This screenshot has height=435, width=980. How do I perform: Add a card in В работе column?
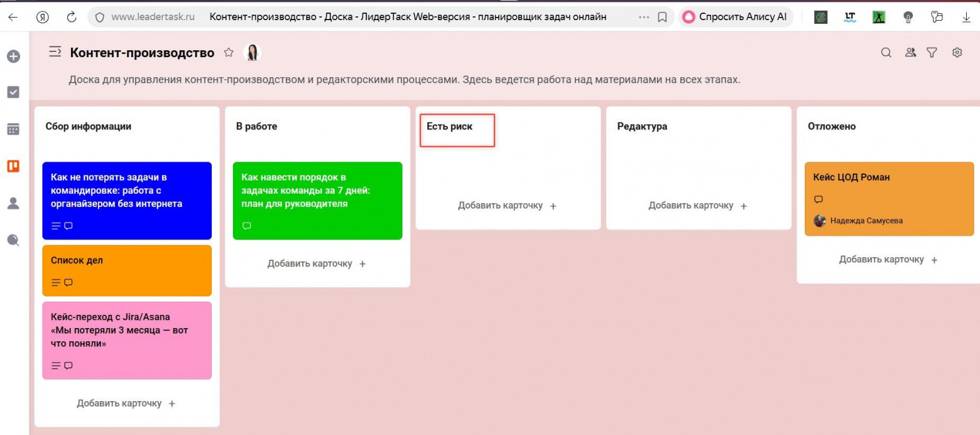tap(317, 263)
